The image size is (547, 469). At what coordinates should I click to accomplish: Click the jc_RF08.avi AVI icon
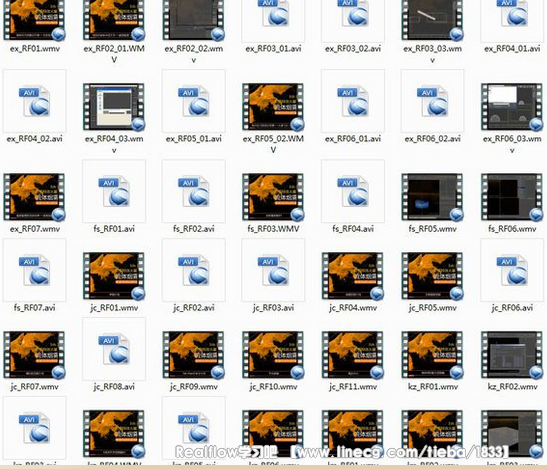(114, 349)
